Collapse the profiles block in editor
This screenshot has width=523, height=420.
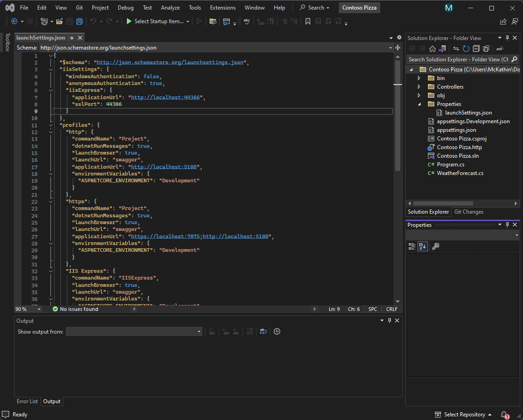[50, 125]
